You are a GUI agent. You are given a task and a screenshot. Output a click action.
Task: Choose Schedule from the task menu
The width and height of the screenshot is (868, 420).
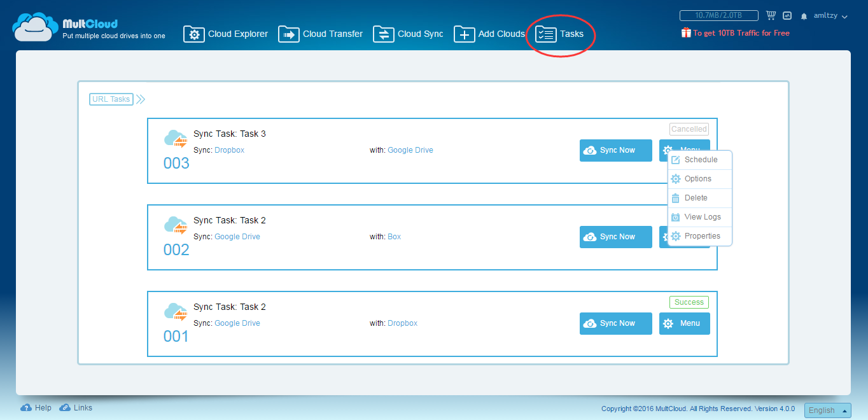(700, 160)
